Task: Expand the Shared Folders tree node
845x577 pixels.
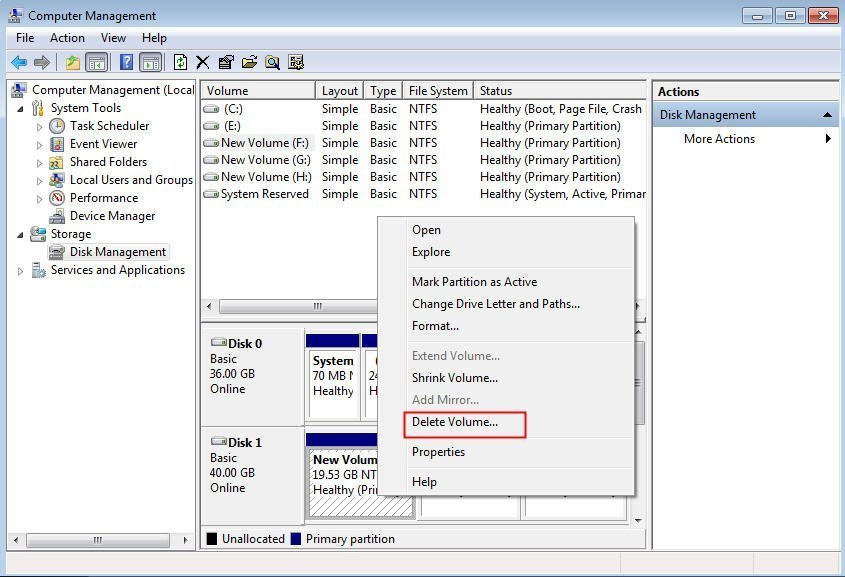Action: 39,163
